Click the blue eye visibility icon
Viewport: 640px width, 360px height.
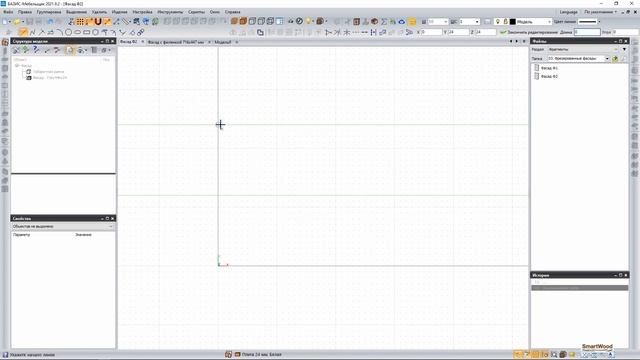tap(402, 21)
